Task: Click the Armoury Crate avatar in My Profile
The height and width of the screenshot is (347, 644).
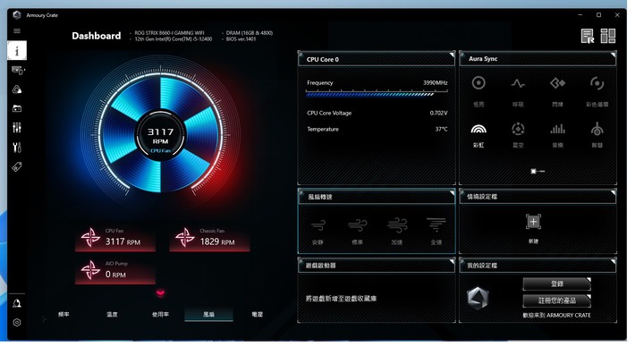Action: pos(478,298)
